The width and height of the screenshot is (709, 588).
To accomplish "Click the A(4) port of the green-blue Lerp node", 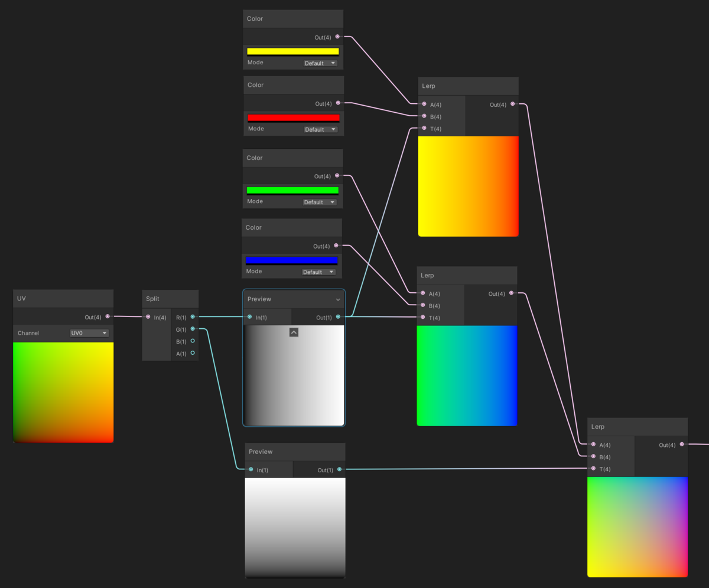I will coord(423,293).
